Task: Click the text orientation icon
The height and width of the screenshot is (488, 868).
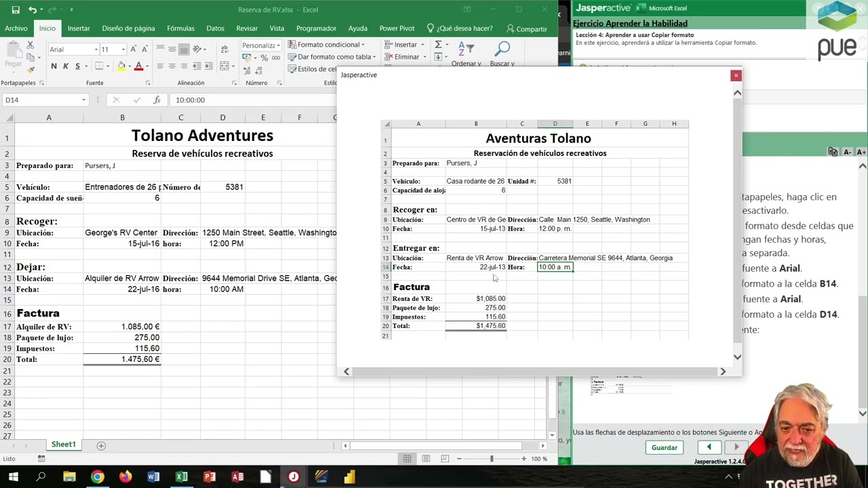Action: (197, 49)
